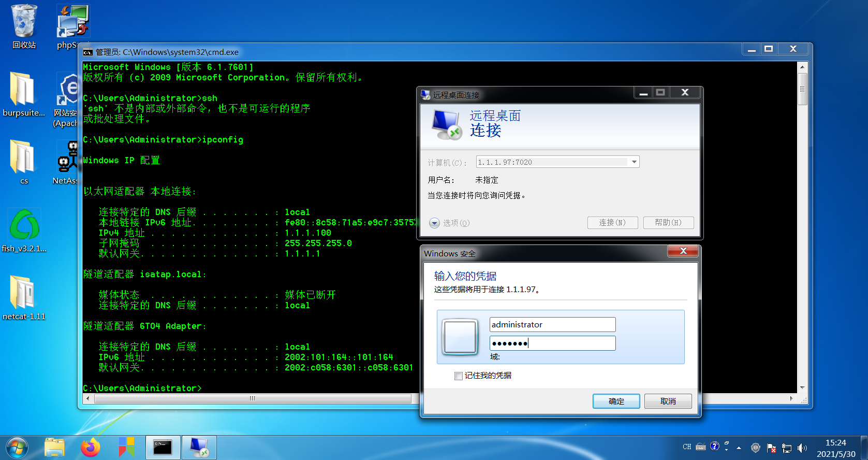
Task: Expand 选项(O) options in Remote Desktop
Action: (x=449, y=223)
